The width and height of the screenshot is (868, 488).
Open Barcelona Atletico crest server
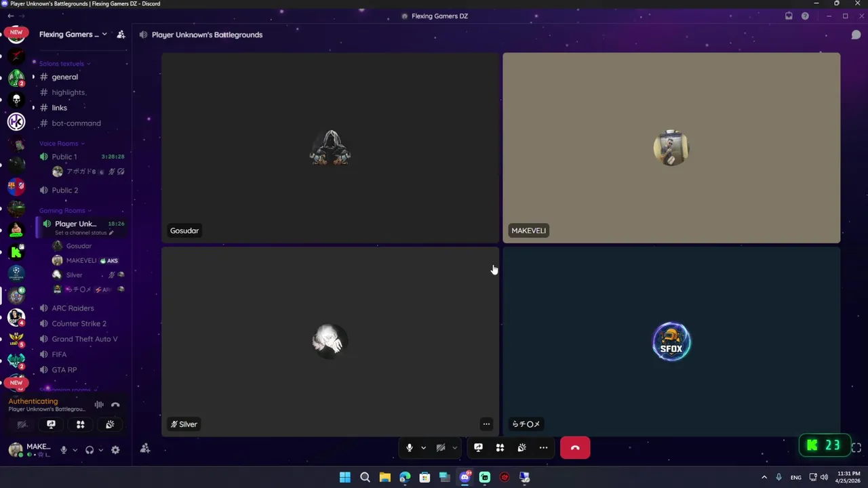(16, 186)
